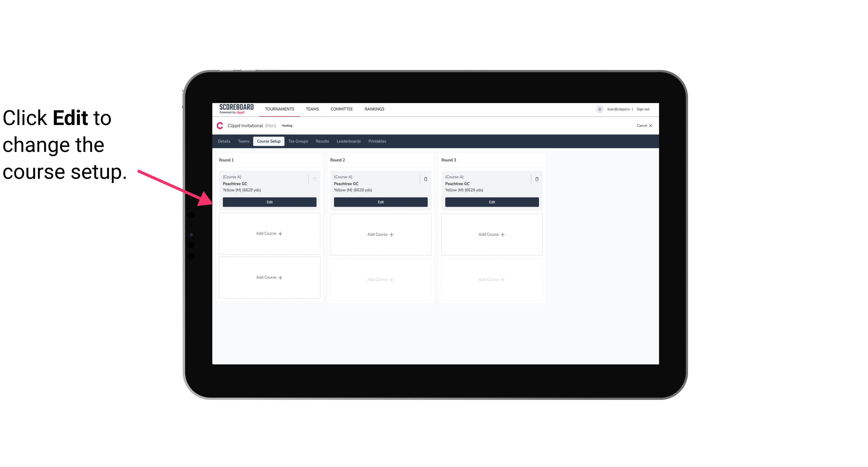Screen dimensions: 868x467
Task: Select the Course Setup tab
Action: pyautogui.click(x=268, y=141)
